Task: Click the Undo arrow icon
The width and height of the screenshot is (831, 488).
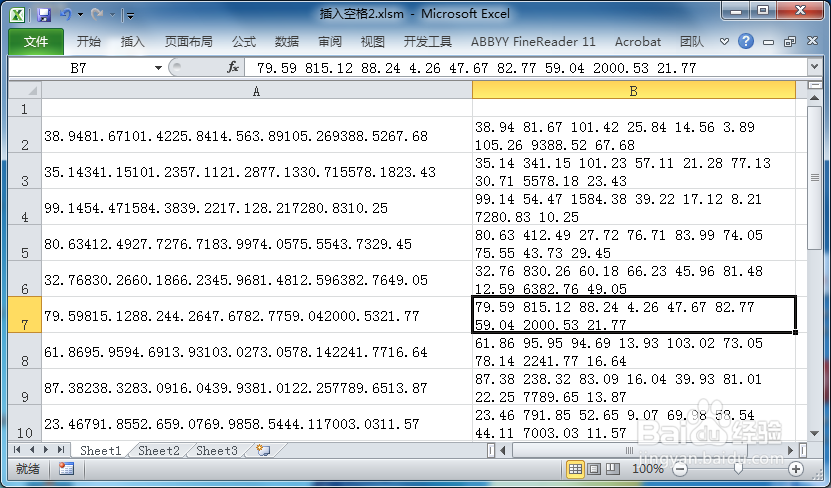Action: click(66, 14)
